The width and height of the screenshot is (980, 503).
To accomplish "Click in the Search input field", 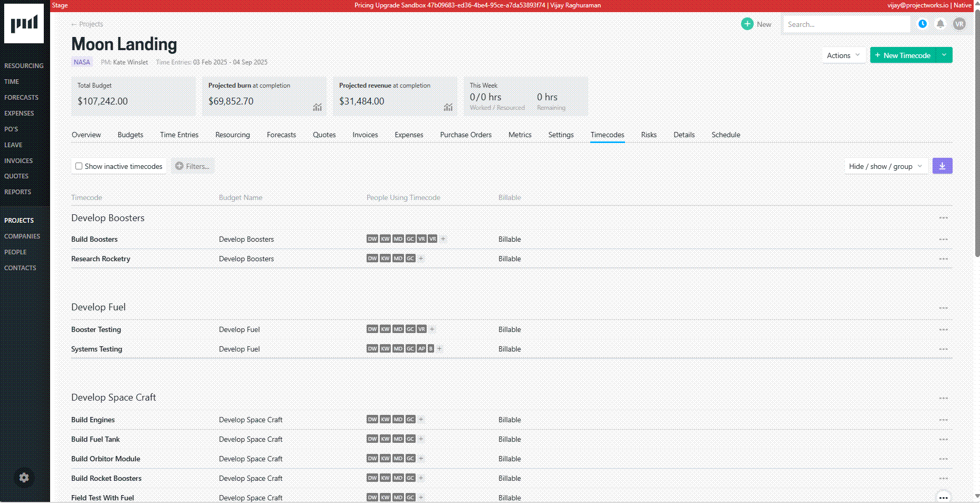I will pos(847,24).
